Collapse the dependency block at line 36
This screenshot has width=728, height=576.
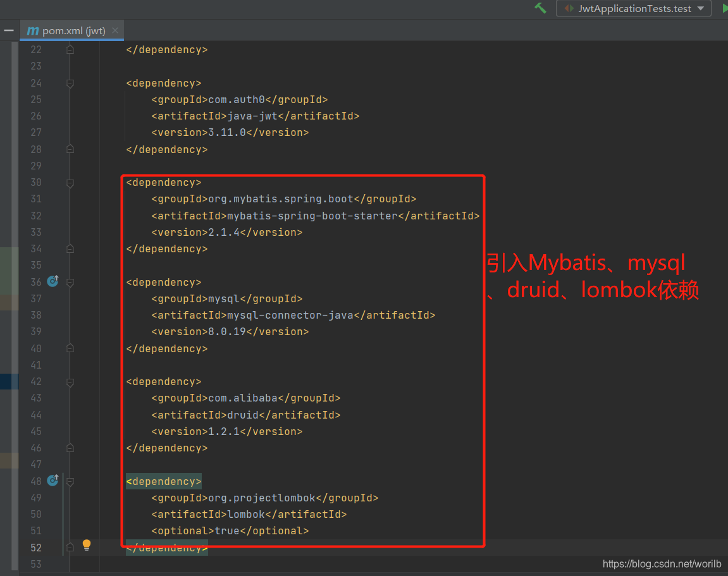coord(70,283)
